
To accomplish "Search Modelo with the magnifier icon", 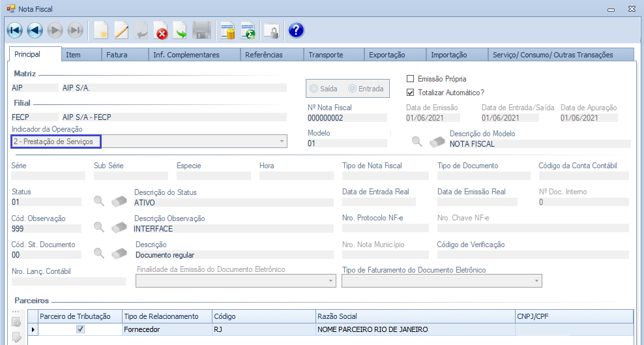I will click(x=417, y=142).
